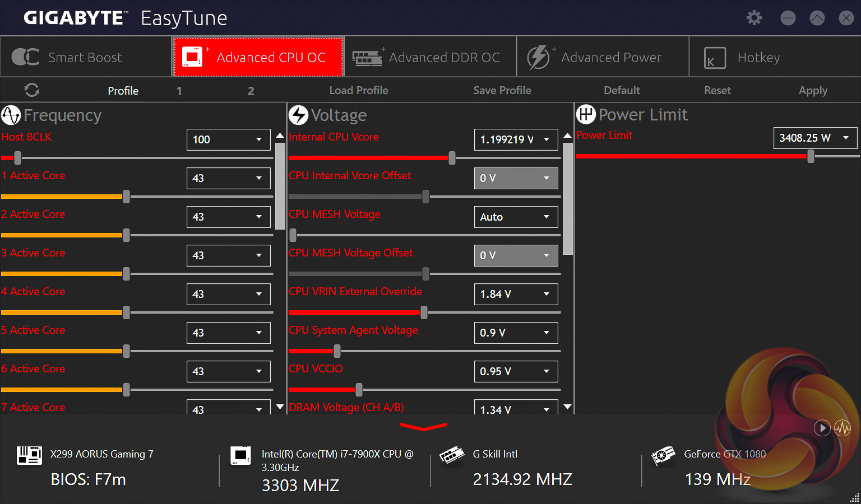Image resolution: width=861 pixels, height=504 pixels.
Task: Open the 4 Active Core ratio dropdown
Action: pyautogui.click(x=229, y=294)
